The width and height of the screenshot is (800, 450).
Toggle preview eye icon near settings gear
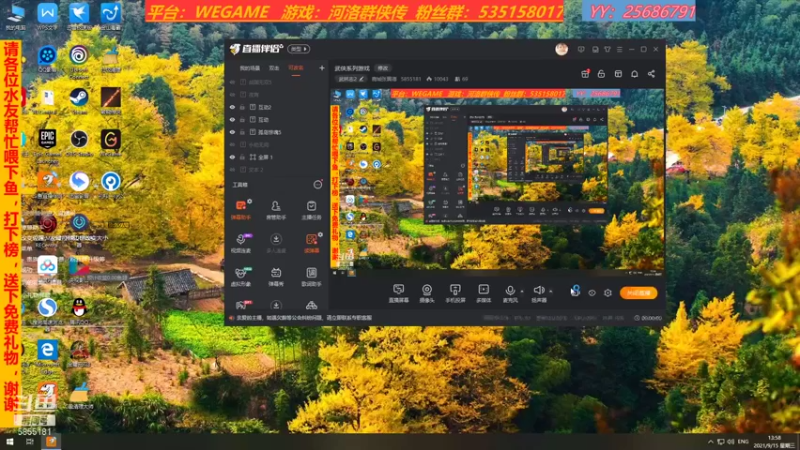[x=592, y=293]
